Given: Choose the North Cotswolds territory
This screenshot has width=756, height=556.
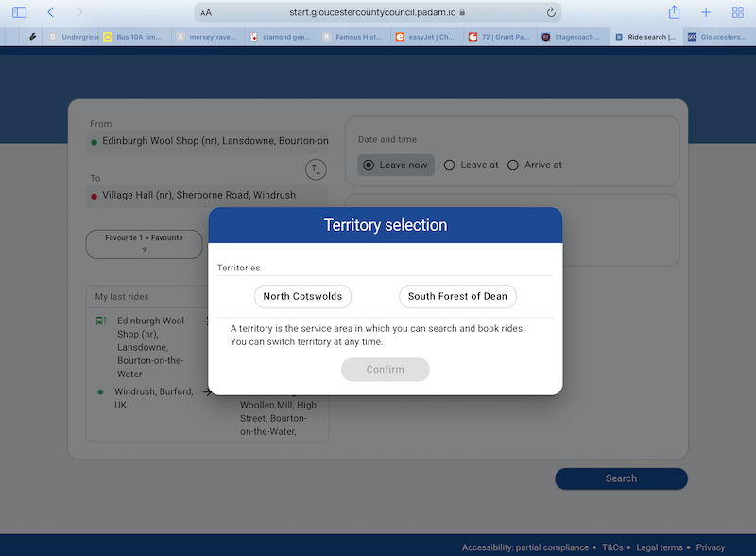Looking at the screenshot, I should coord(302,296).
